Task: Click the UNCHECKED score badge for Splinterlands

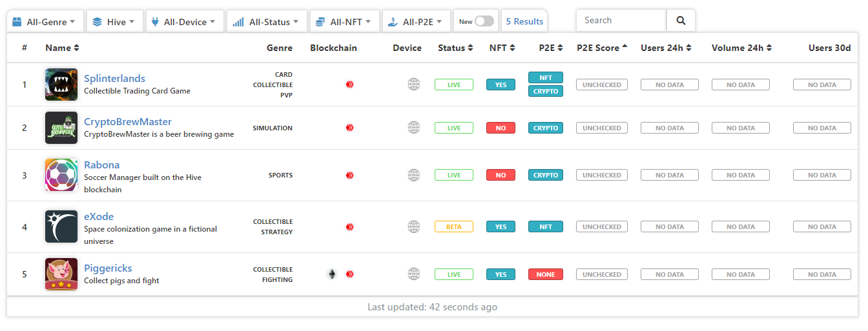Action: (602, 85)
